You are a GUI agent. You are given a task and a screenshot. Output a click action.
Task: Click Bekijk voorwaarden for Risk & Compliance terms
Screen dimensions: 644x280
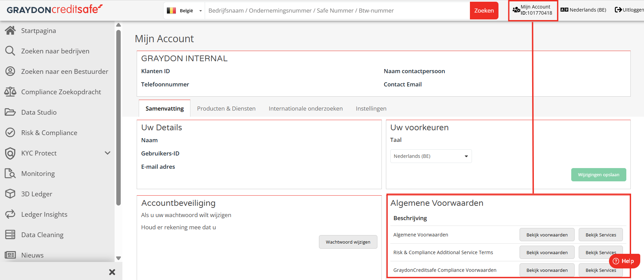tap(547, 252)
